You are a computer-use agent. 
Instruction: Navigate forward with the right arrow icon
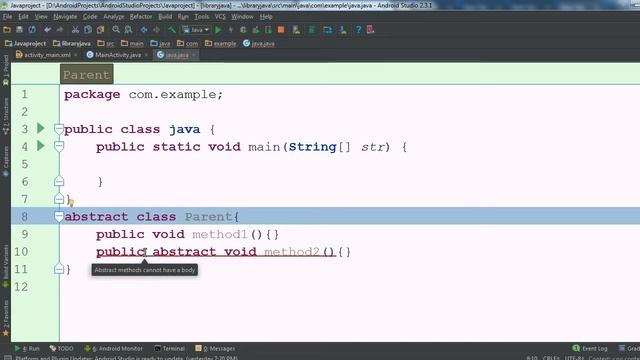156,30
